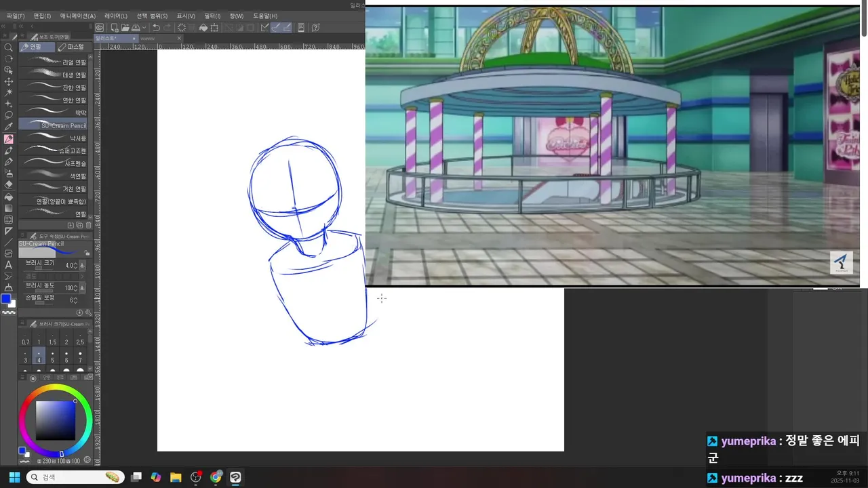Delete sub tool with trash icon
The height and width of the screenshot is (488, 868).
click(x=88, y=225)
